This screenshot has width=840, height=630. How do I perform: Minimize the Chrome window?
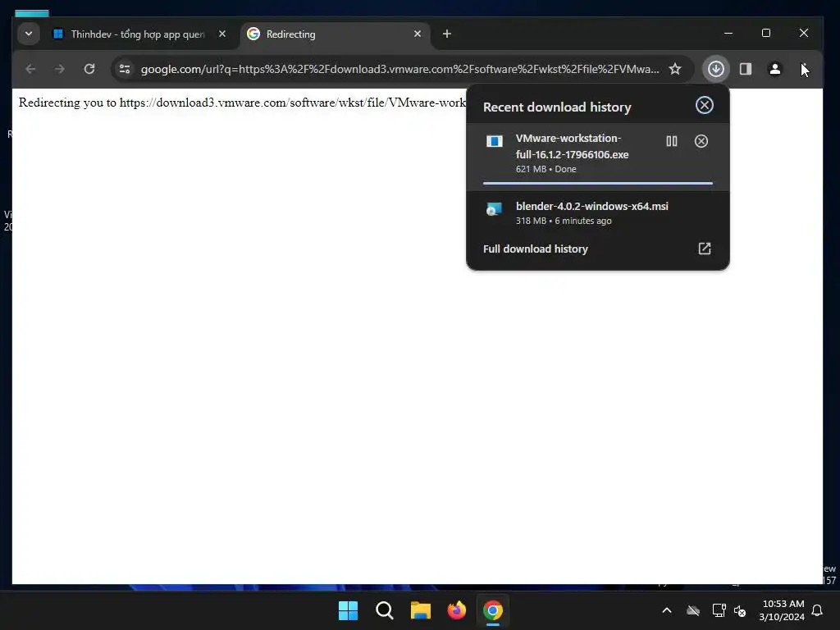728,33
